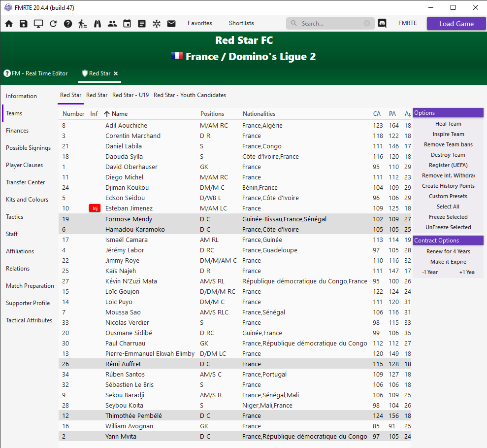Select the Adil Aouchiche player row
The height and width of the screenshot is (448, 487).
234,126
